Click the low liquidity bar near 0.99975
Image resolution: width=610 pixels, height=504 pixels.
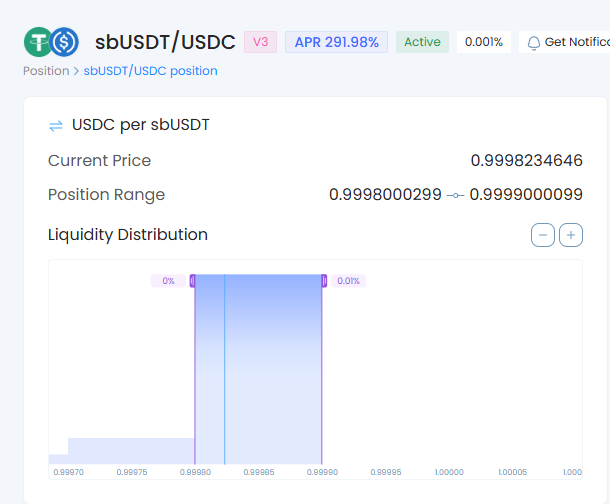point(131,451)
